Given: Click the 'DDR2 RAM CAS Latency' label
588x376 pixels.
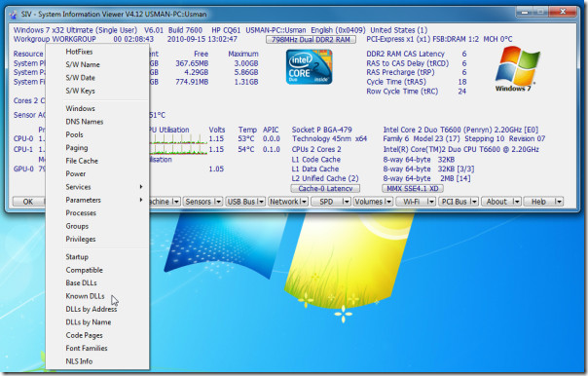Looking at the screenshot, I should [405, 54].
